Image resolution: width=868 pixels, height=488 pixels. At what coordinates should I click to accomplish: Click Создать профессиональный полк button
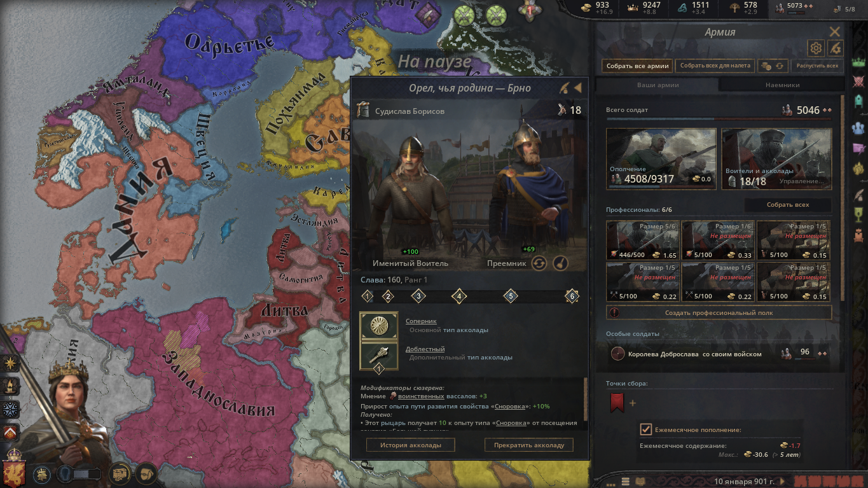click(x=719, y=312)
